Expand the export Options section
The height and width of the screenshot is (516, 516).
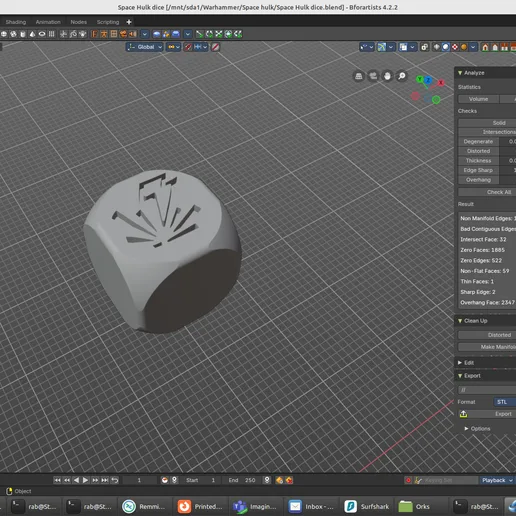[477, 428]
